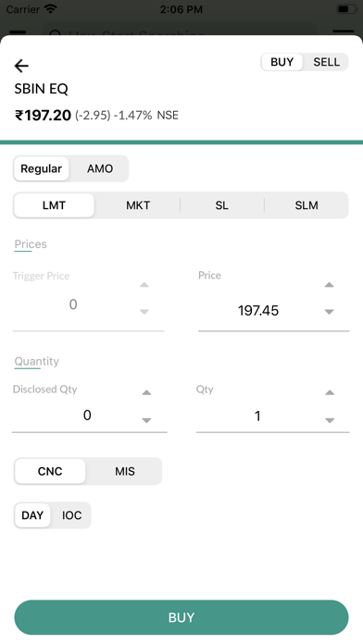Tap the Wi-Fi status bar icon

(51, 9)
